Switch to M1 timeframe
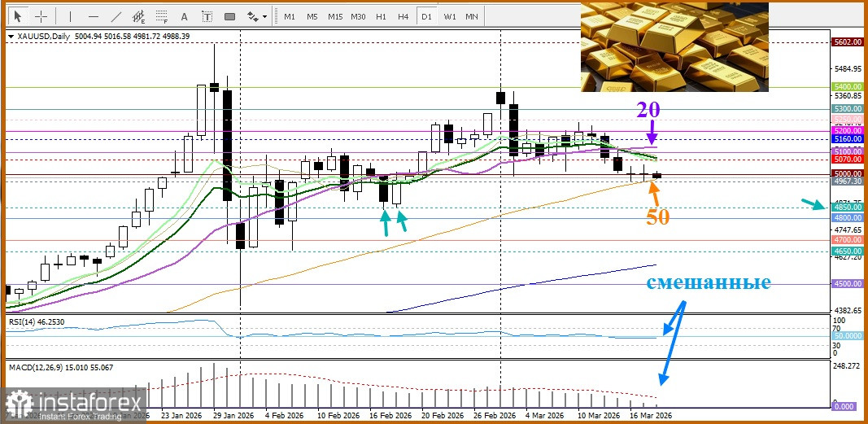 point(290,16)
